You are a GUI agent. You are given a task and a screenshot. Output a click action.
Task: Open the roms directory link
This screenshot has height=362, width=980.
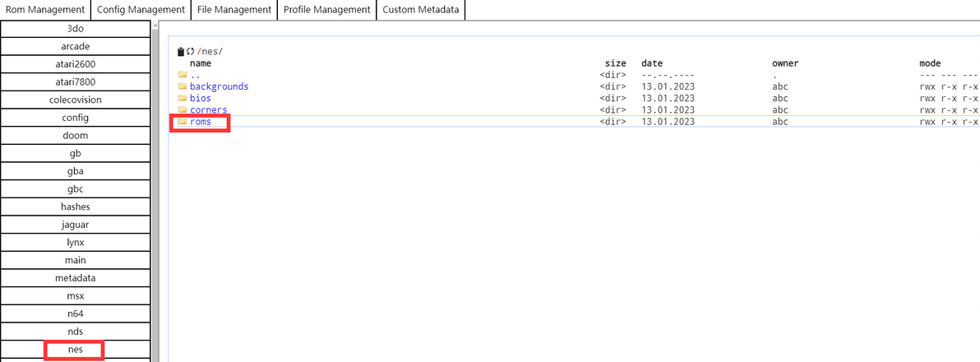tap(201, 122)
